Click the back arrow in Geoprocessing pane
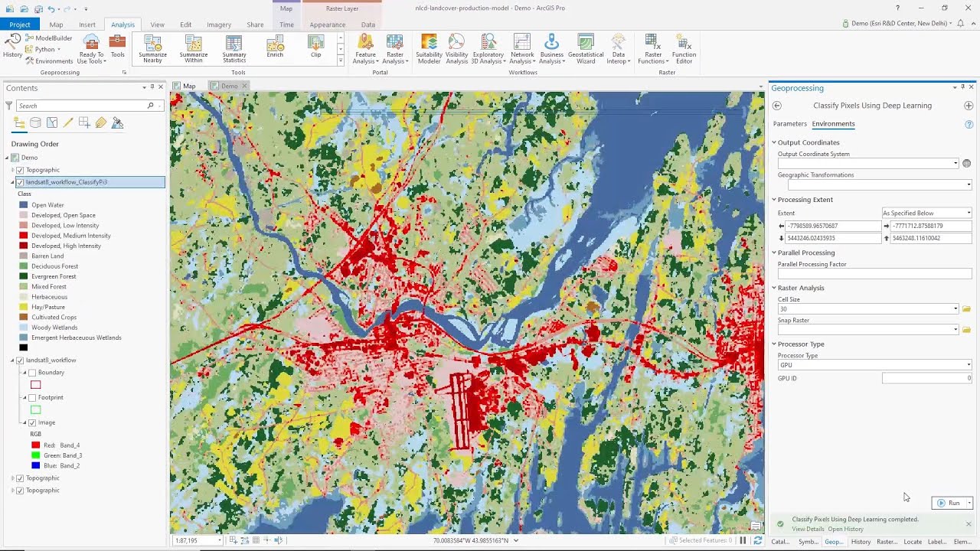This screenshot has height=551, width=980. tap(777, 106)
